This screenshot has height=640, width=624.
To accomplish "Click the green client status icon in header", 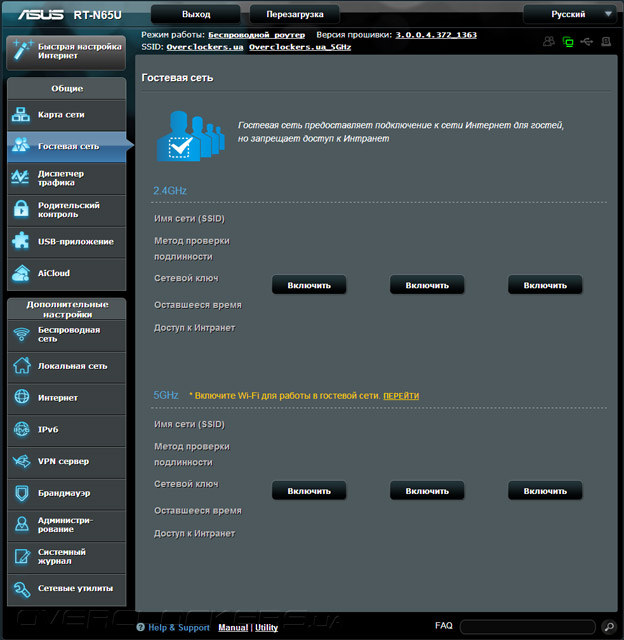I will point(568,42).
